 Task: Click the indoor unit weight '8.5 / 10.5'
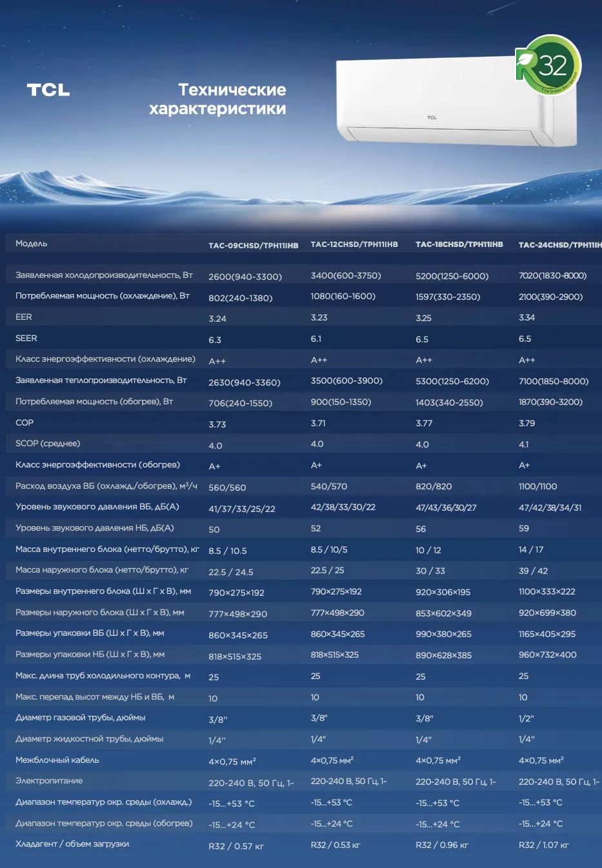(x=228, y=551)
